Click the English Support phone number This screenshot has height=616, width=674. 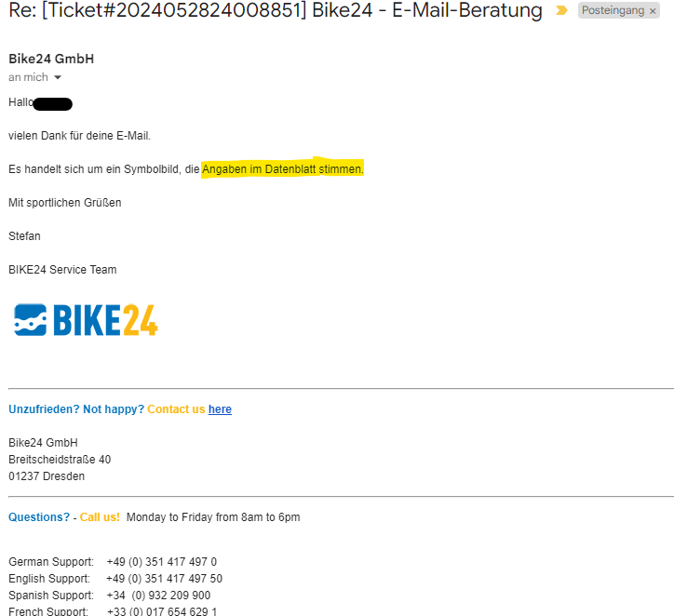point(165,579)
